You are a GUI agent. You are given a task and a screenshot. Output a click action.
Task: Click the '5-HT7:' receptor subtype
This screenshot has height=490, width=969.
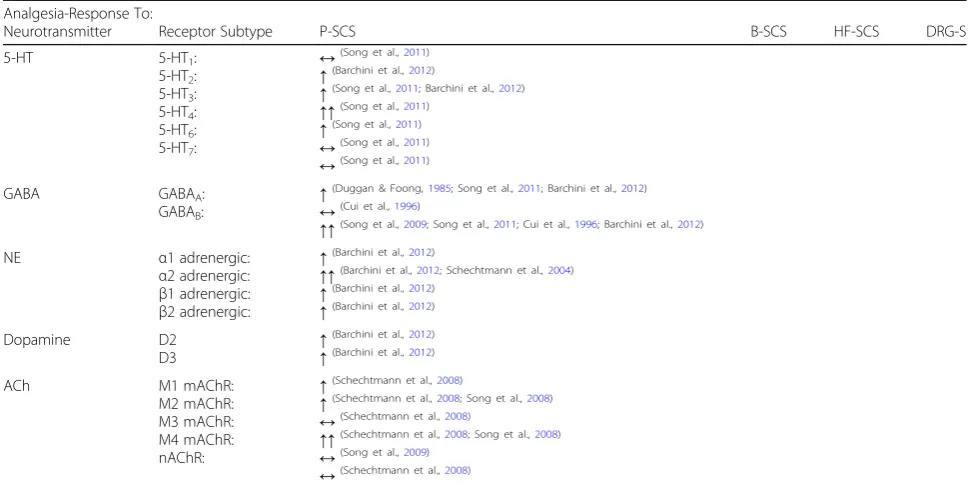point(178,148)
